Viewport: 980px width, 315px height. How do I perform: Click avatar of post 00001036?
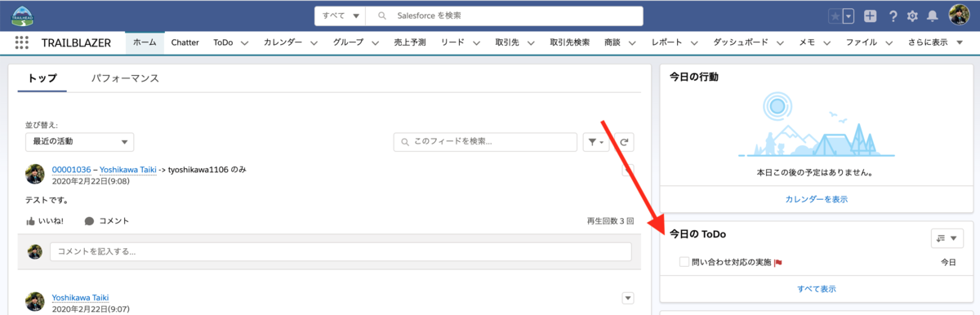click(x=34, y=174)
